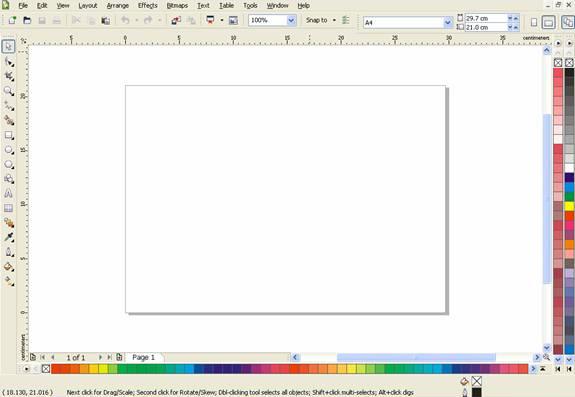
Task: Click the Paste toolbar icon
Action: coord(106,21)
